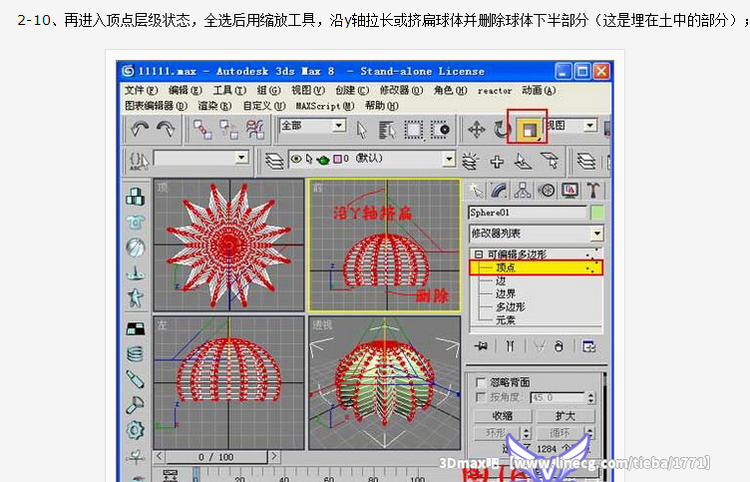Activate the Unlink Selection tool
The width and height of the screenshot is (750, 482).
[229, 129]
